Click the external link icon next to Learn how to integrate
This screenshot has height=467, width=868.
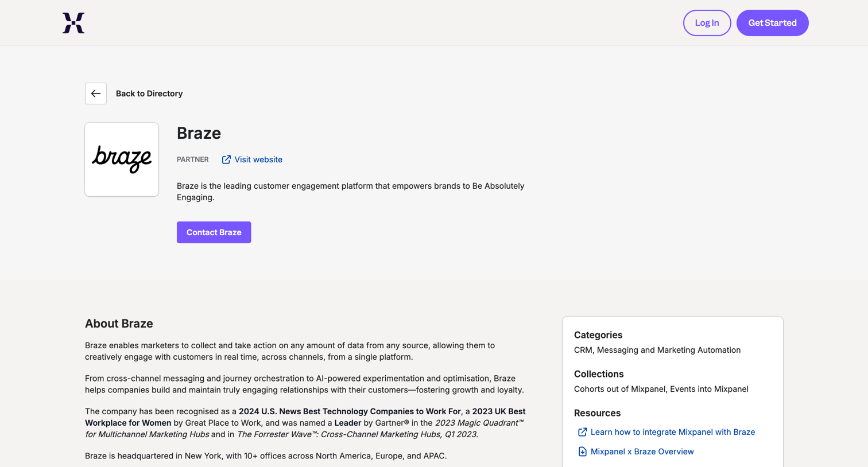pos(582,432)
